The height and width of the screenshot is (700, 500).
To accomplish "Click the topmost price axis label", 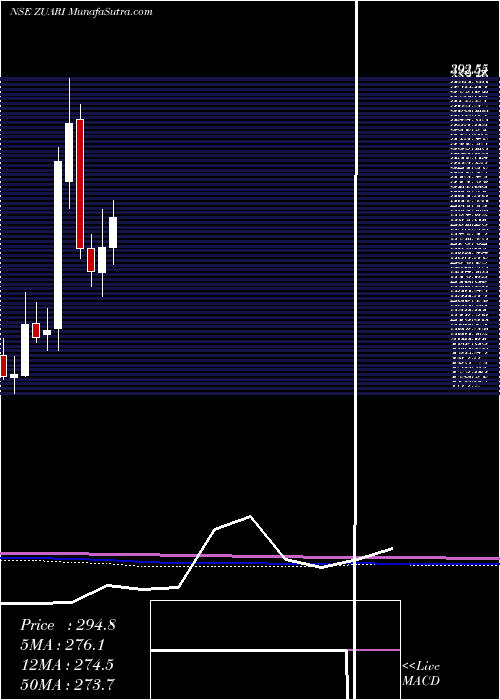I will (x=469, y=69).
